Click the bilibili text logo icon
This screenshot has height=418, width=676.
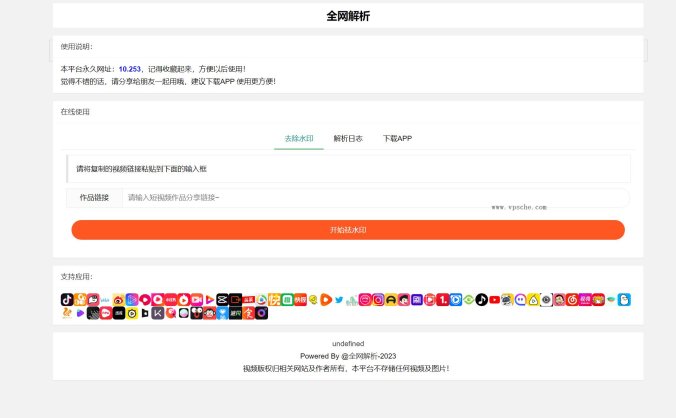pos(105,300)
